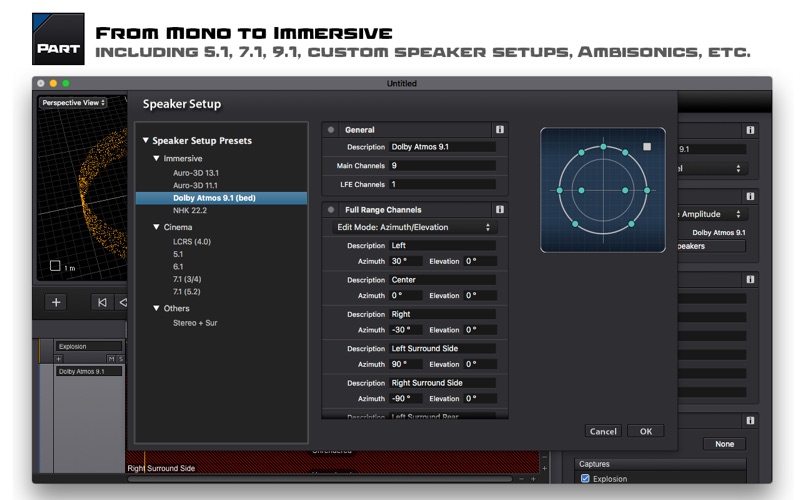The width and height of the screenshot is (800, 500).
Task: Click the Explosion track name field
Action: (89, 346)
